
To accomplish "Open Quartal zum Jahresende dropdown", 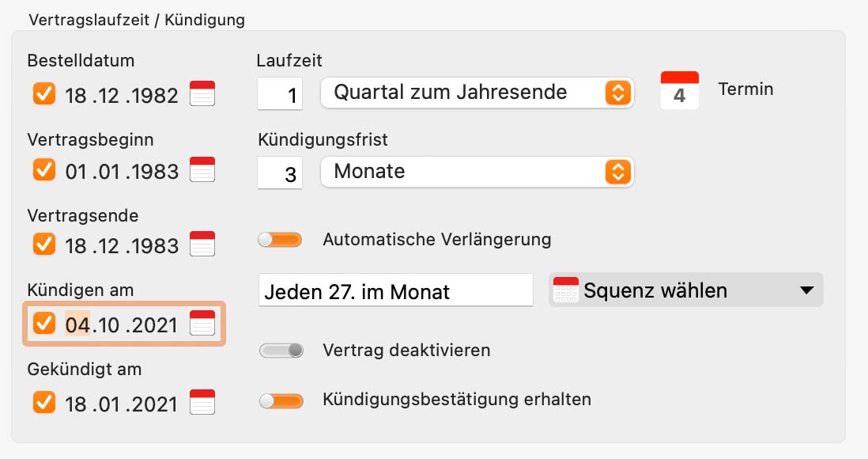I will click(477, 93).
